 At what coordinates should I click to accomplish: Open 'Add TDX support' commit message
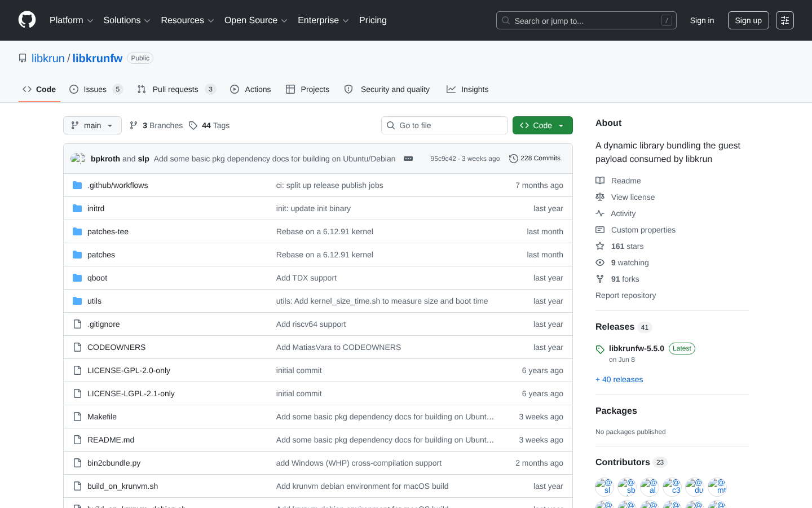(306, 278)
